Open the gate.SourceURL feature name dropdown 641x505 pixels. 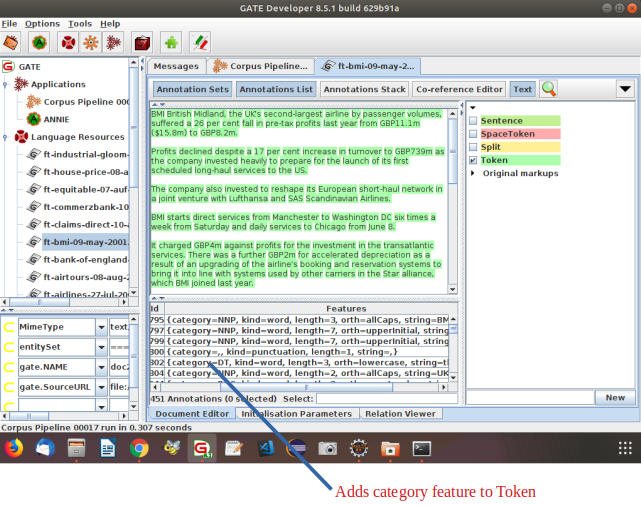101,387
